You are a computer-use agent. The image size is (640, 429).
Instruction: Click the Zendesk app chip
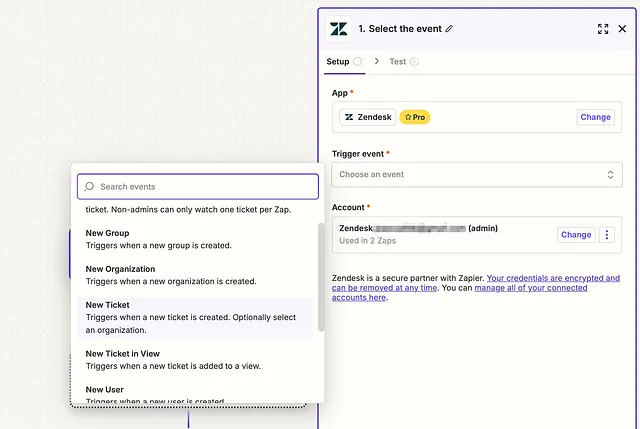[367, 117]
